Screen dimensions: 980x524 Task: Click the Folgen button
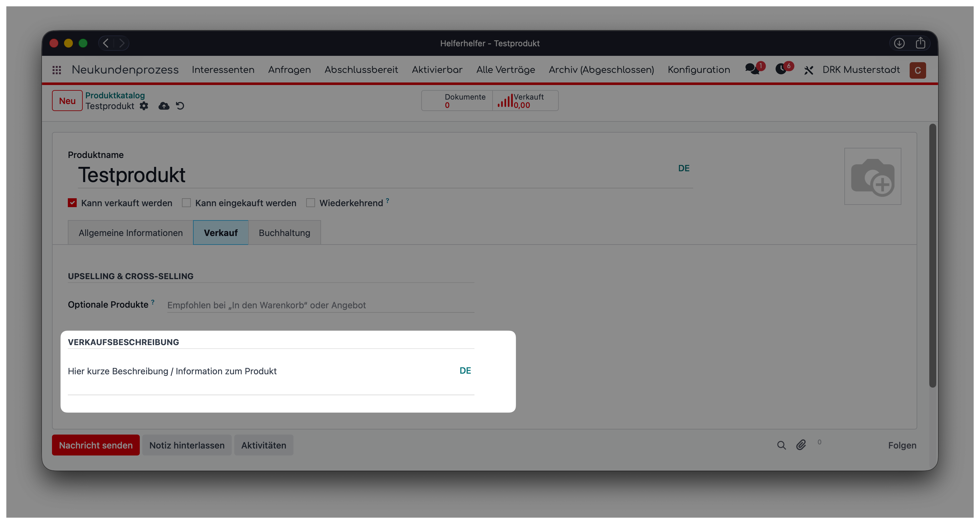(902, 445)
